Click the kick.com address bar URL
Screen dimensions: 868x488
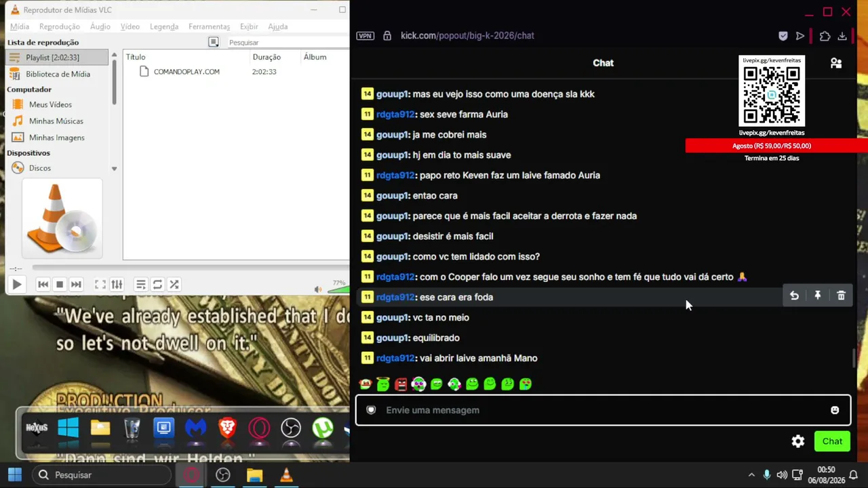click(467, 36)
